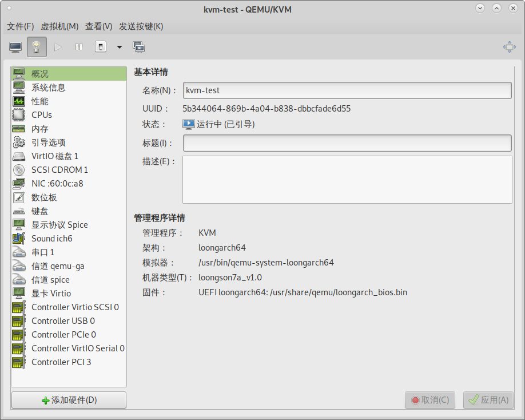Click the graphical console monitor toolbar icon
Viewport: 525px width, 420px height.
pos(15,47)
